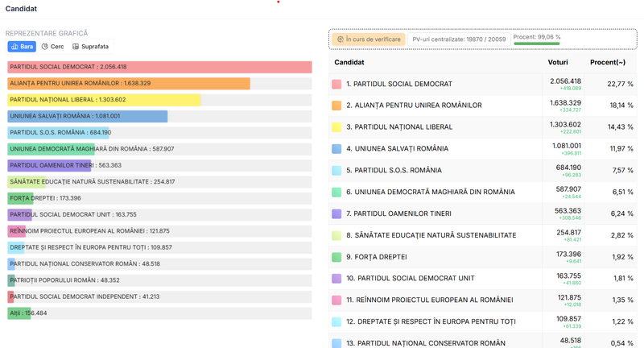Viewport: 644px width, 348px height.
Task: Click the Bara bar-chart icon
Action: click(14, 47)
